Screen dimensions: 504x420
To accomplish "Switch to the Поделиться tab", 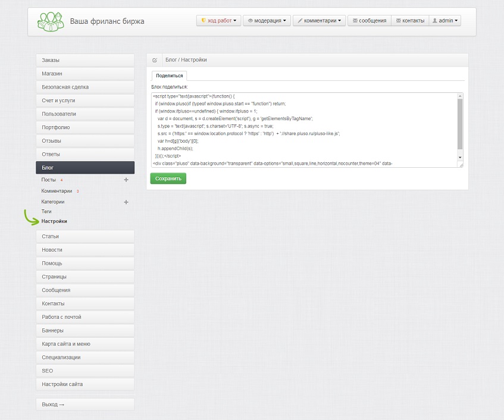I will [x=170, y=76].
